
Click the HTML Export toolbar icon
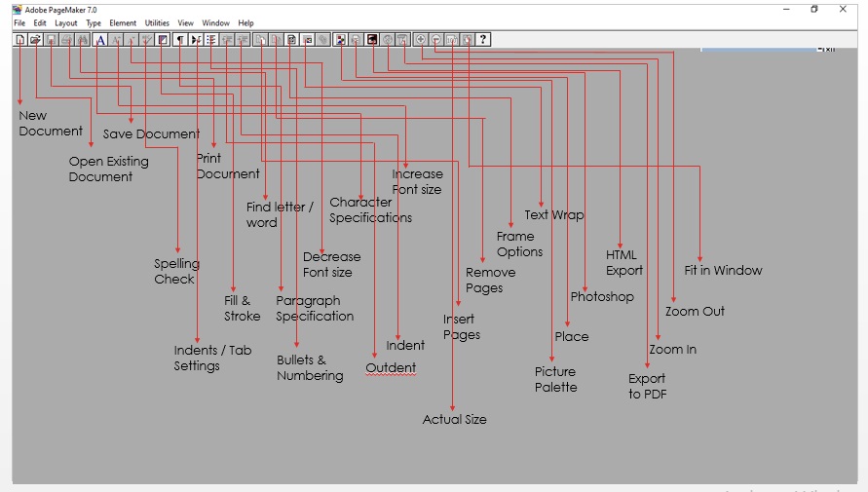point(388,40)
